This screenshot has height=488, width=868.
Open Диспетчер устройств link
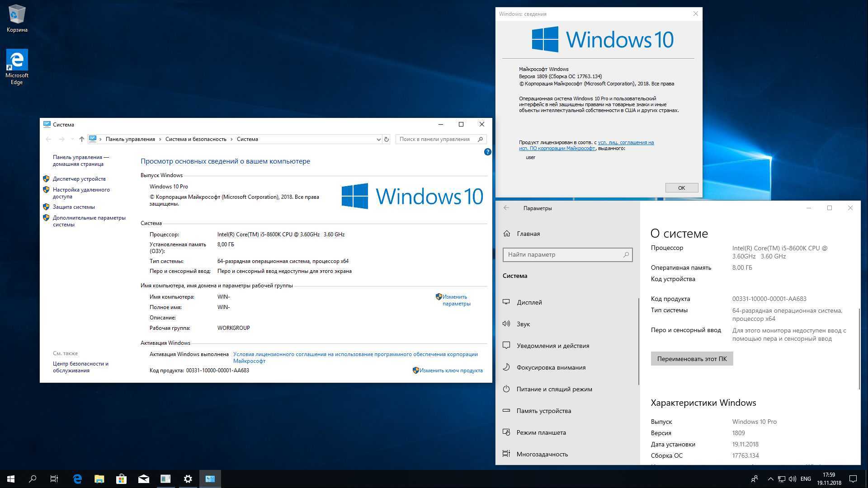pyautogui.click(x=79, y=179)
